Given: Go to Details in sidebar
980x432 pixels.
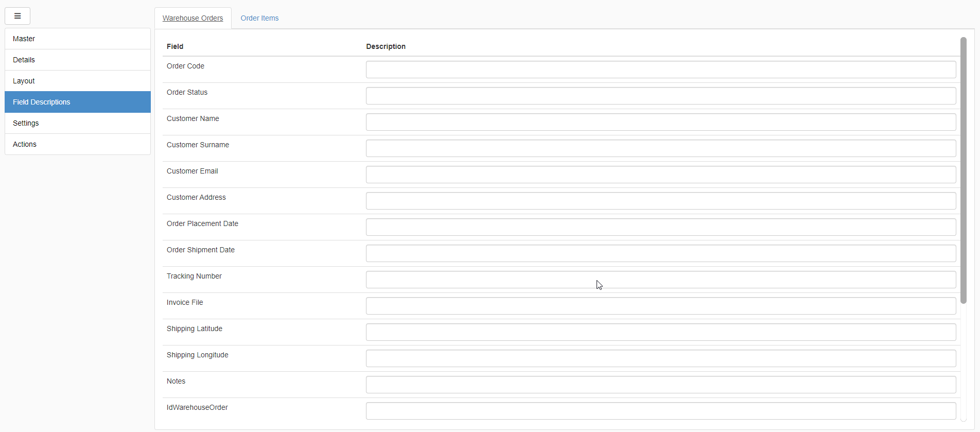Looking at the screenshot, I should tap(78, 60).
